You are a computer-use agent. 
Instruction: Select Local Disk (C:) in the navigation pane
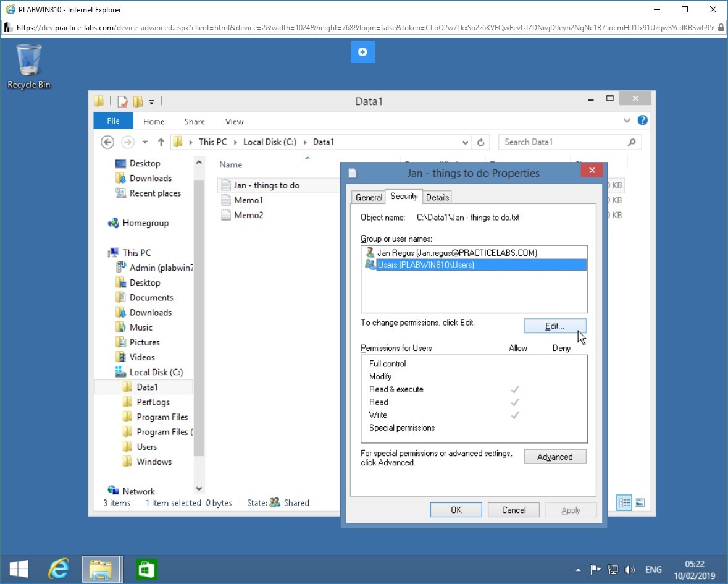[156, 372]
